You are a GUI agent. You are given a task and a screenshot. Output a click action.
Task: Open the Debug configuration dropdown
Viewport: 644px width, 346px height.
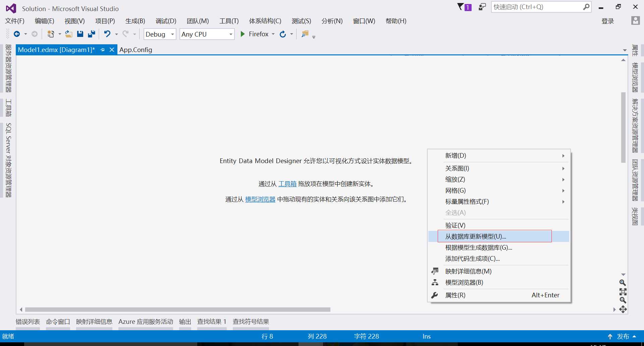tap(160, 34)
